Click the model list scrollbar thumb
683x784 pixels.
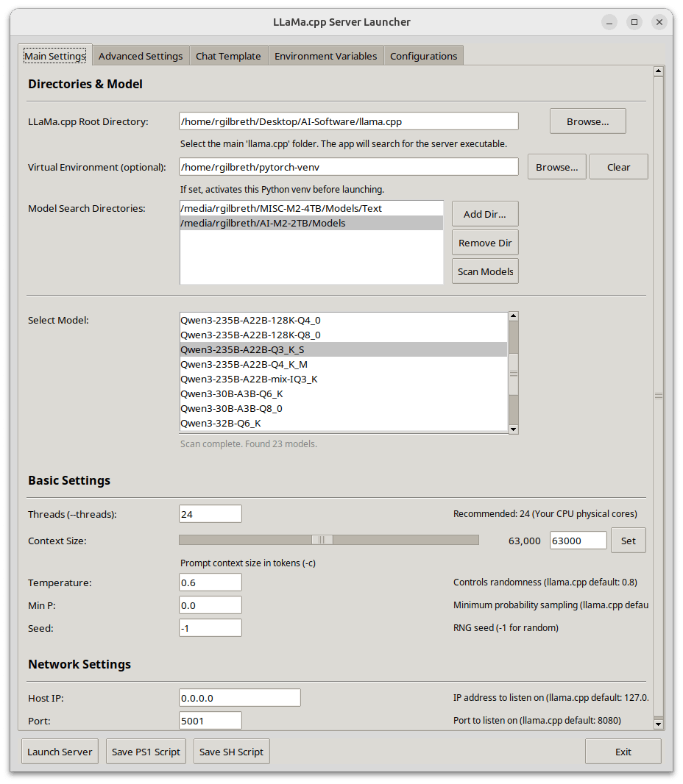[x=514, y=374]
